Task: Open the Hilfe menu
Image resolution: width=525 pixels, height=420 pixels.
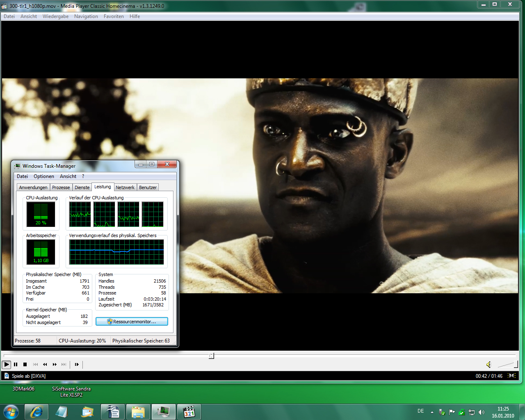Action: click(135, 16)
